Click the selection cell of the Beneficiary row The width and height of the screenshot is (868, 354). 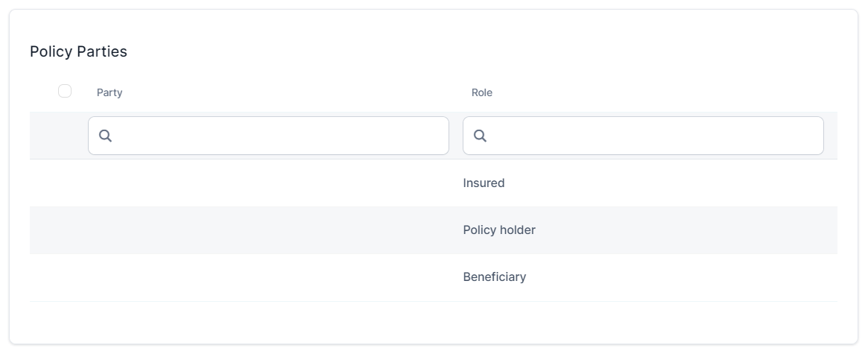tap(59, 276)
